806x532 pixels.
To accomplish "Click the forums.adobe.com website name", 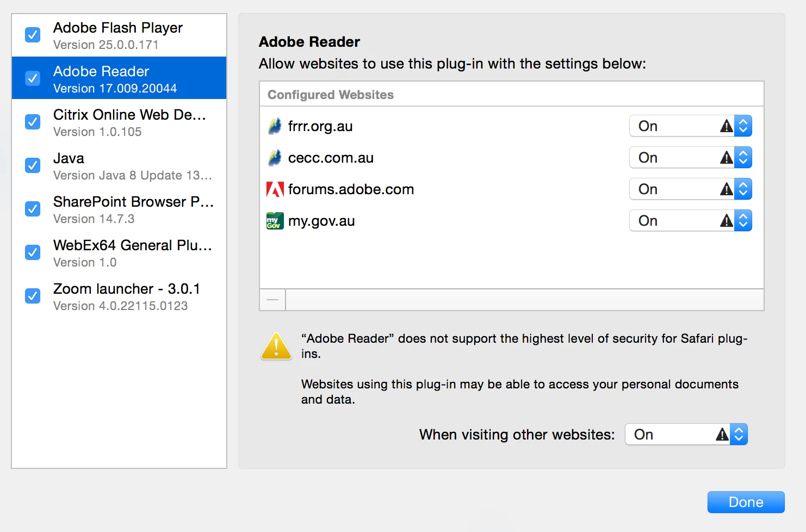I will [x=351, y=189].
